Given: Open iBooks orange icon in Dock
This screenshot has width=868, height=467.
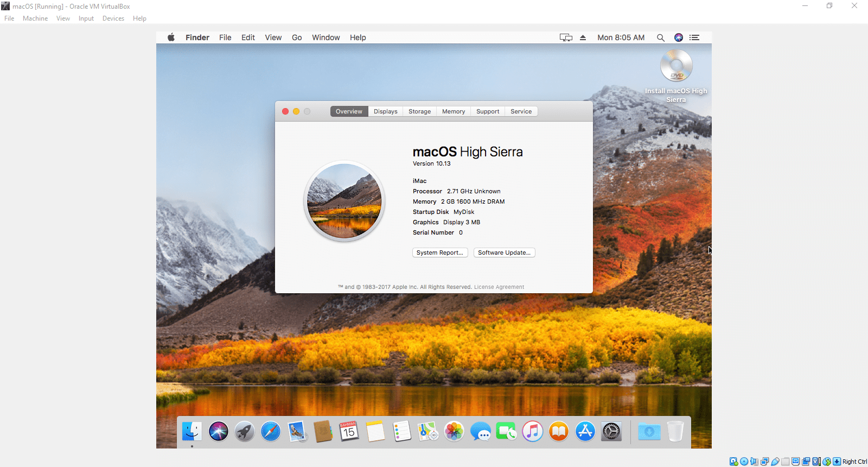Looking at the screenshot, I should coord(559,432).
